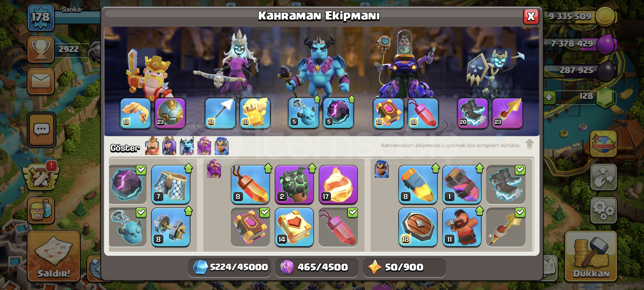Select the Frozen Arrow equipment icon
Viewport: 644px width, 290px height.
point(220,113)
